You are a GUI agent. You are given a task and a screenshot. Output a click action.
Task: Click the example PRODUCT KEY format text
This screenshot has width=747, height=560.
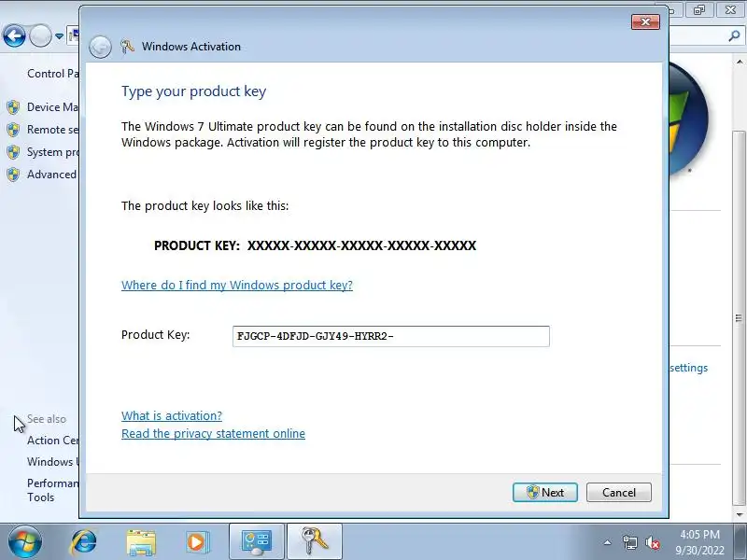pos(315,245)
